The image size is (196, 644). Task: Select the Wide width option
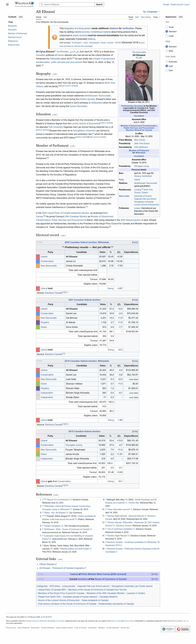167,51
